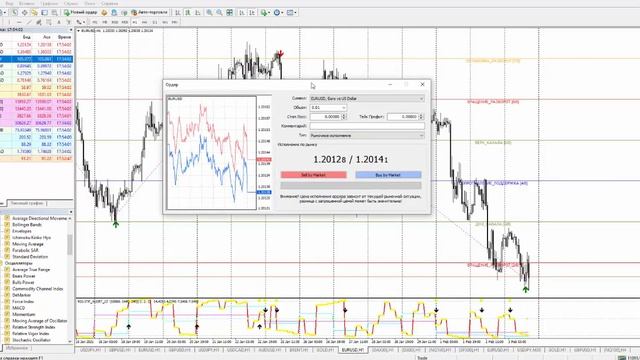Open the arrows objects dropdown
The height and width of the screenshot is (360, 640).
tap(80, 22)
